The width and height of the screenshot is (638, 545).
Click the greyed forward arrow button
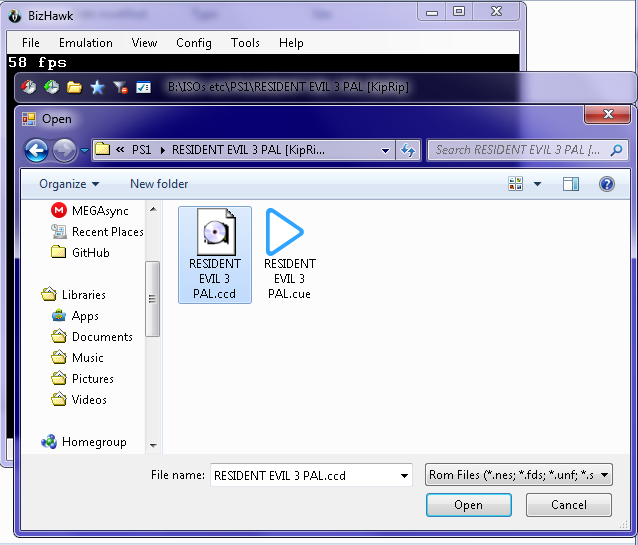(x=64, y=151)
